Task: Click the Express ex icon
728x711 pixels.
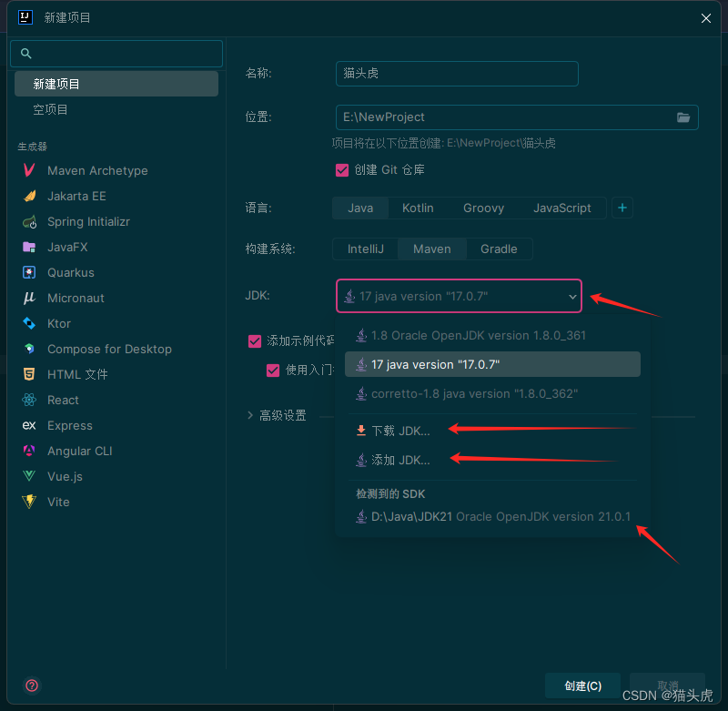Action: click(x=29, y=425)
